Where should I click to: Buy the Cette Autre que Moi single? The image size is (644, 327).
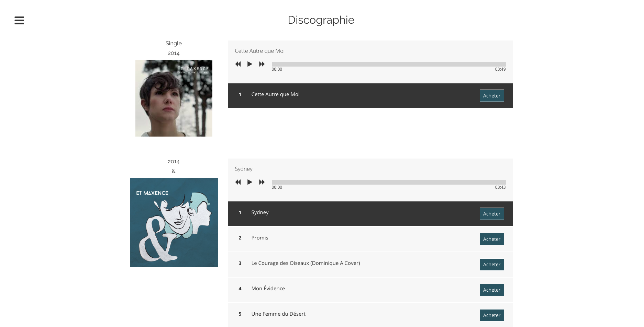491,96
